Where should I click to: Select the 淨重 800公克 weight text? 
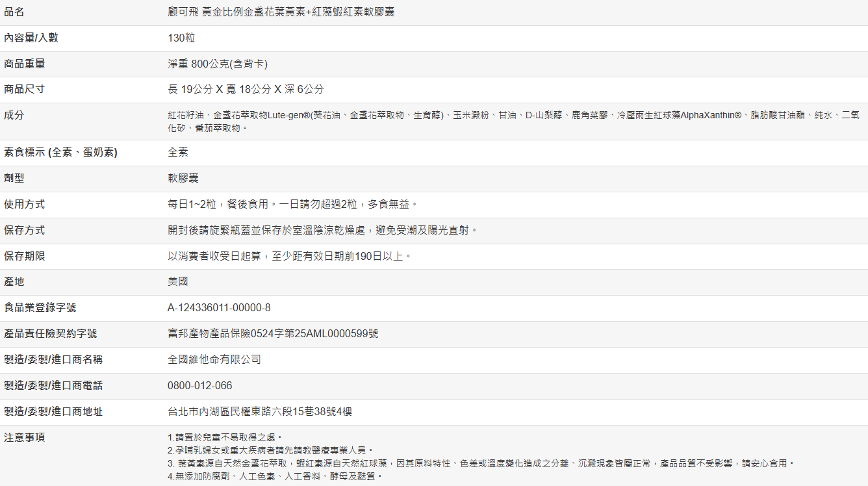[218, 64]
